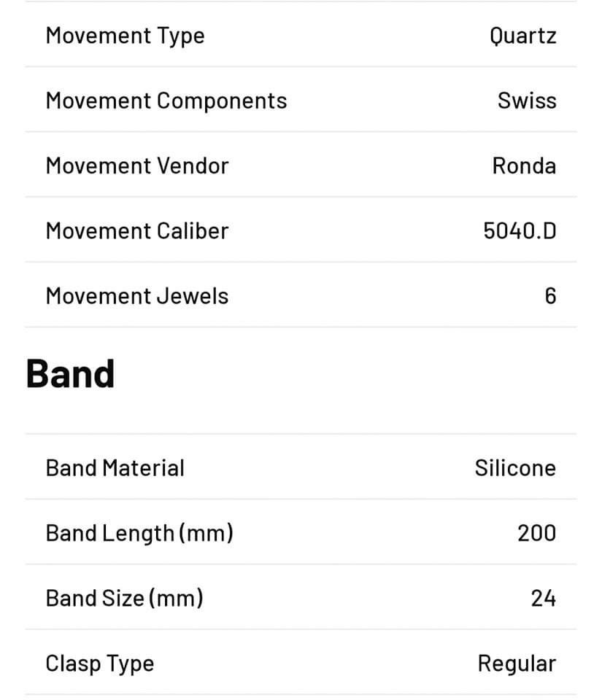Image resolution: width=602 pixels, height=700 pixels.
Task: Select the Movement Vendor row label
Action: coord(137,166)
